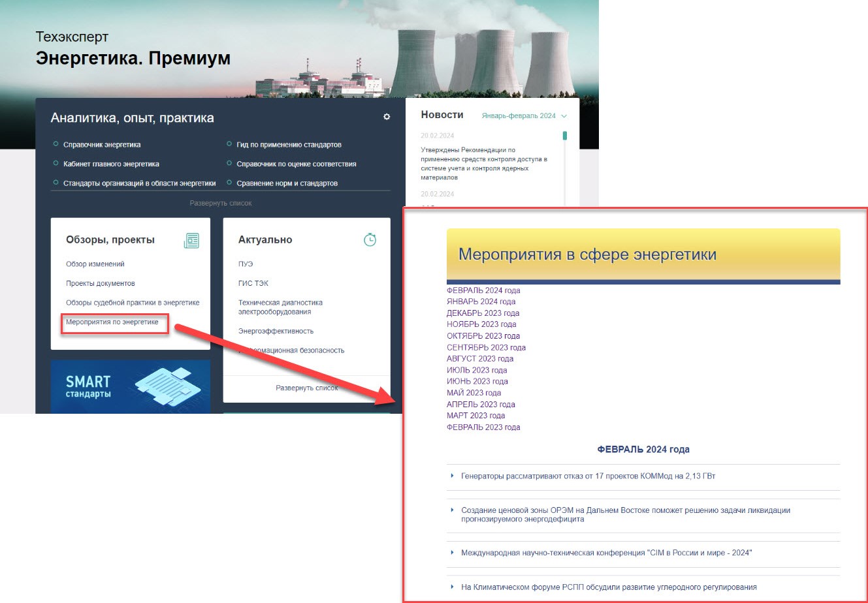Screen dimensions: 868x603
Task: Jump to ЯНВАРЬ 2024 года
Action: (481, 301)
